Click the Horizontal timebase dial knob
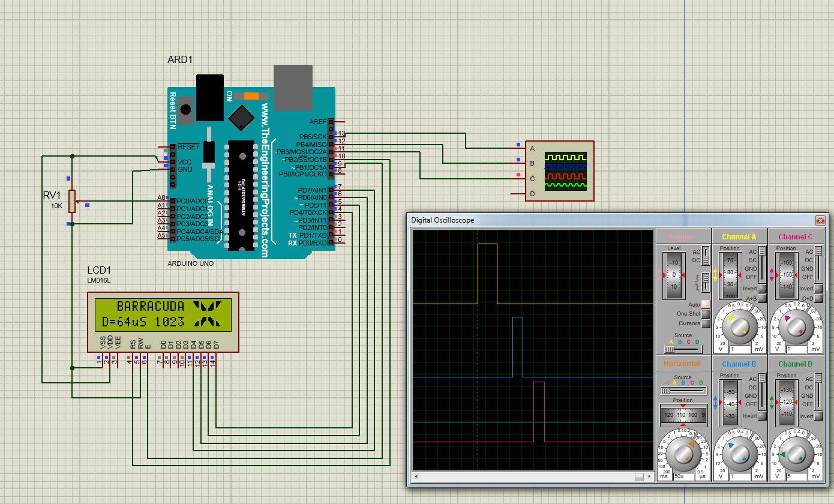 683,453
